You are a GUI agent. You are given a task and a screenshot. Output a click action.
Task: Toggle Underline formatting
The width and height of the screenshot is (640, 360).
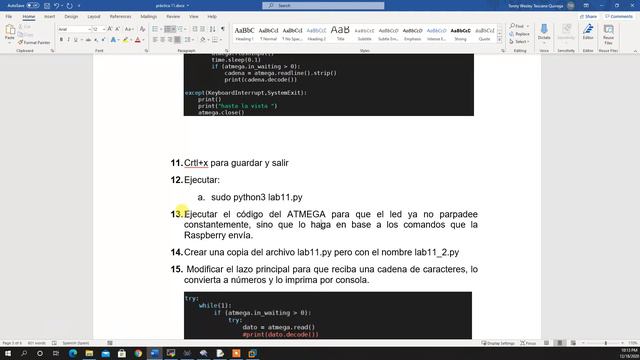coord(76,40)
